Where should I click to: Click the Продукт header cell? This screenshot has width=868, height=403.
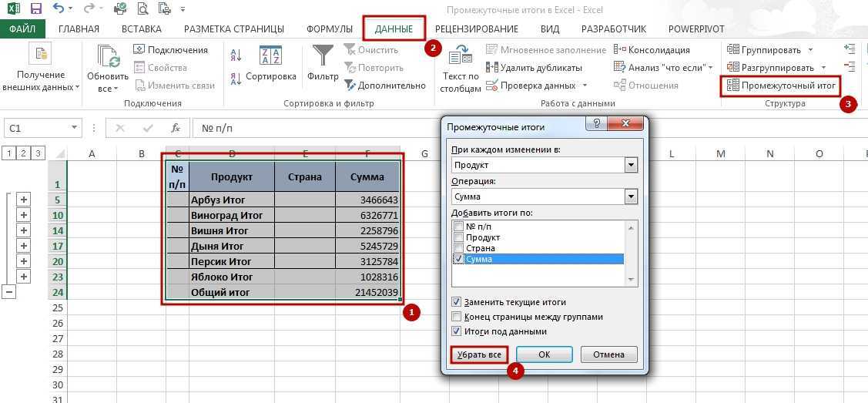click(x=232, y=176)
